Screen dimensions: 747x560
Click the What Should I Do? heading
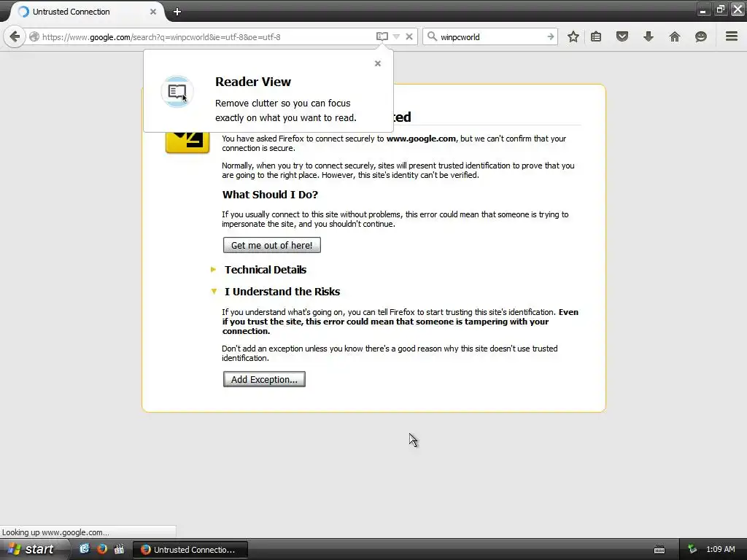[x=270, y=194]
